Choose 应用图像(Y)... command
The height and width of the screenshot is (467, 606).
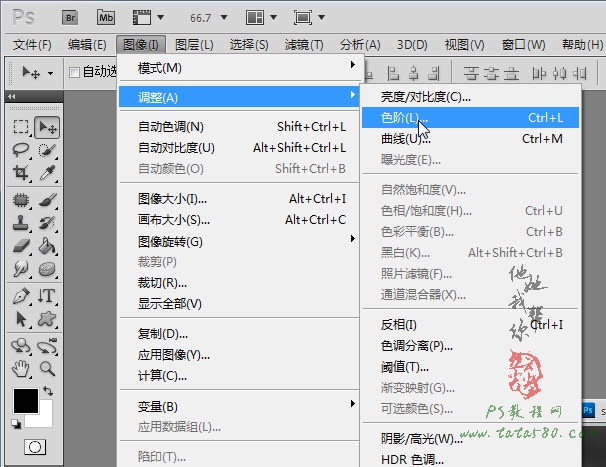tap(239, 355)
